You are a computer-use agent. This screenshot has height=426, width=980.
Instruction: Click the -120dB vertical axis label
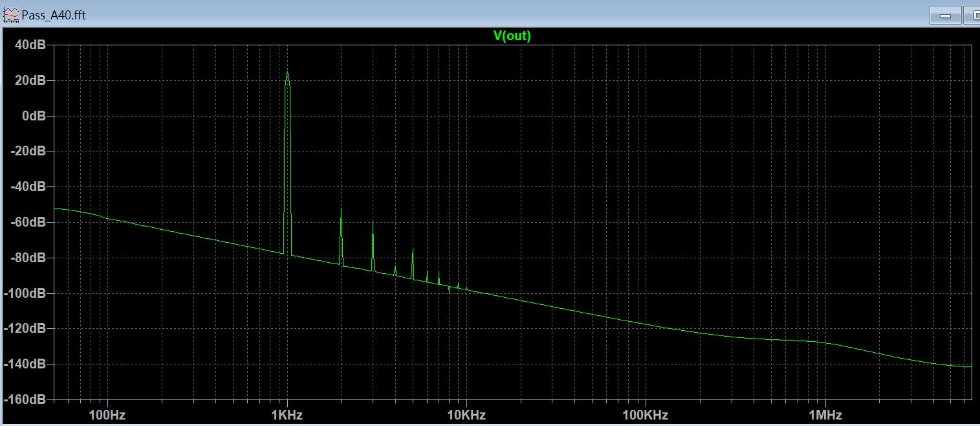pos(25,329)
